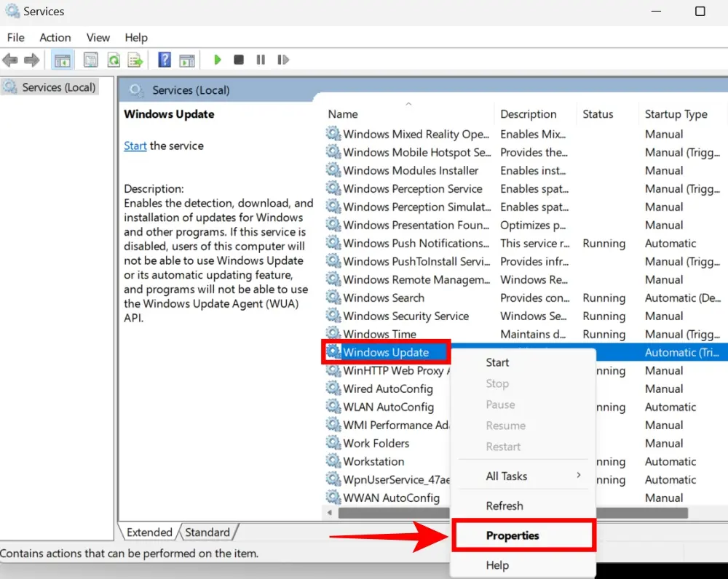The height and width of the screenshot is (579, 728).
Task: Click gear icon of Windows Time
Action: (333, 333)
